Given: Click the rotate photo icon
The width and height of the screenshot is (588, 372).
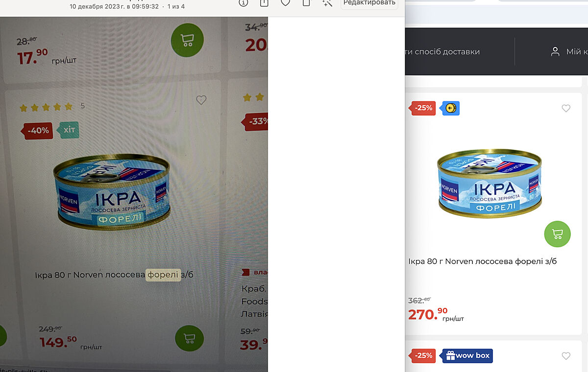Looking at the screenshot, I should click(x=306, y=2).
